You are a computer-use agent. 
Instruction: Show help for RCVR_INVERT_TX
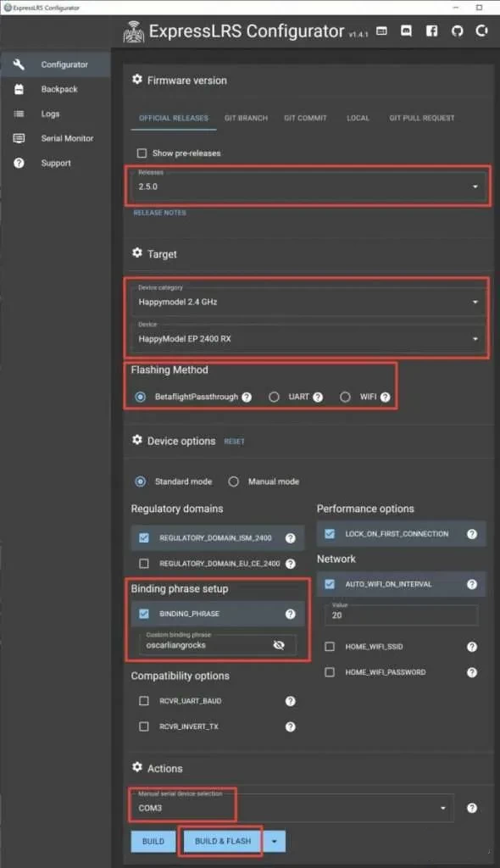tap(290, 726)
